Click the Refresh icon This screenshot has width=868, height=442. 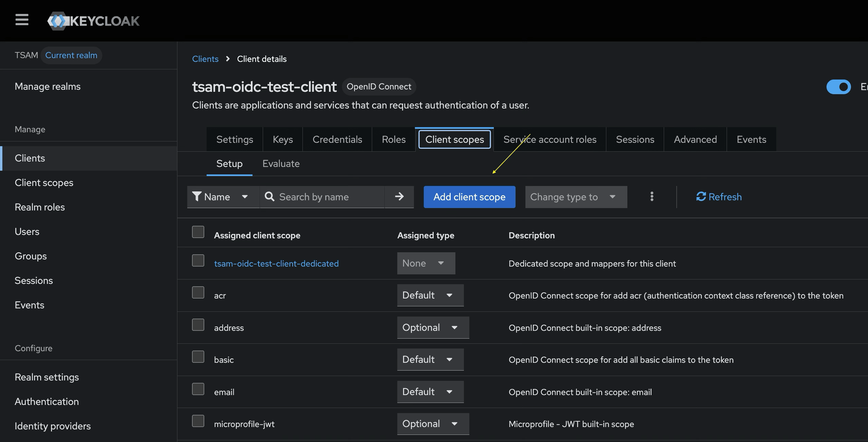(701, 197)
